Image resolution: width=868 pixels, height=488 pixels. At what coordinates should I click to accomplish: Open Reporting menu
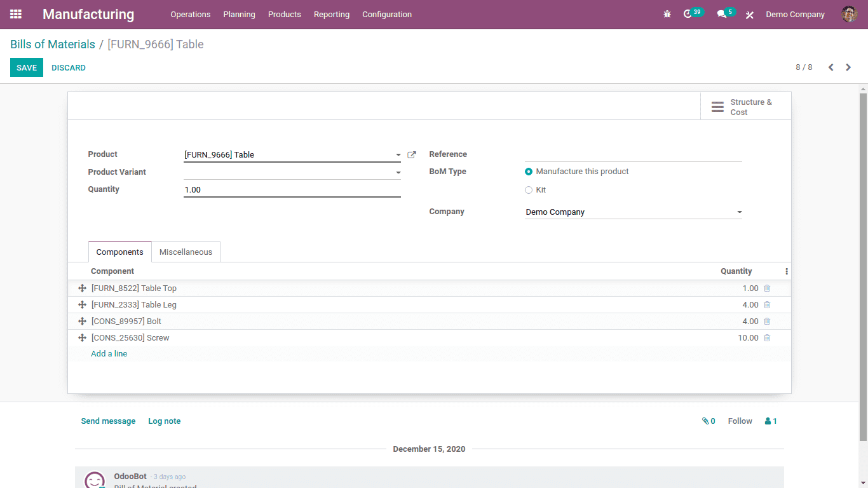(x=332, y=15)
